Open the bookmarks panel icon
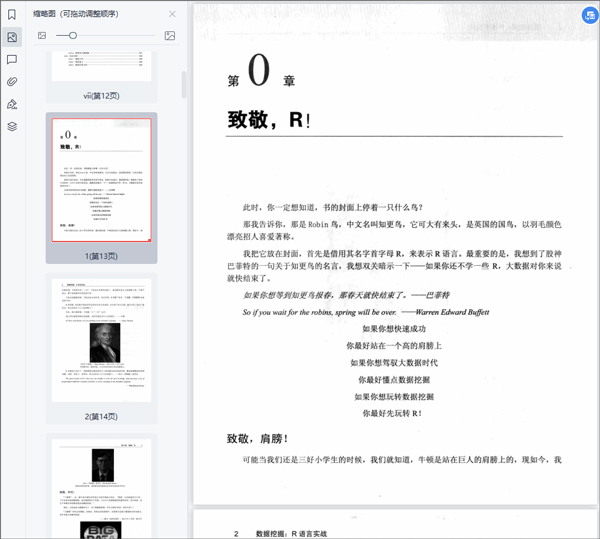The height and width of the screenshot is (539, 600). point(12,15)
